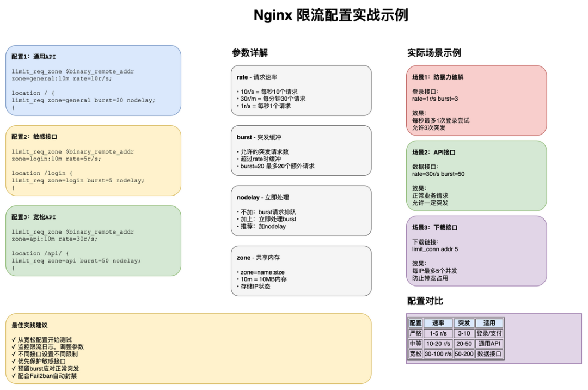
Task: Click the '配置对比' heading
Action: 425,301
